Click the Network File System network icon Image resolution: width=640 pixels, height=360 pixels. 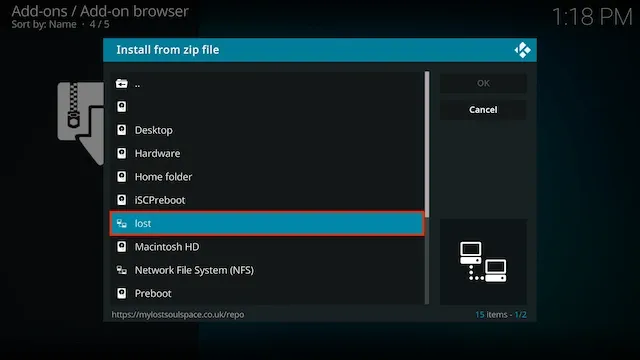[122, 270]
